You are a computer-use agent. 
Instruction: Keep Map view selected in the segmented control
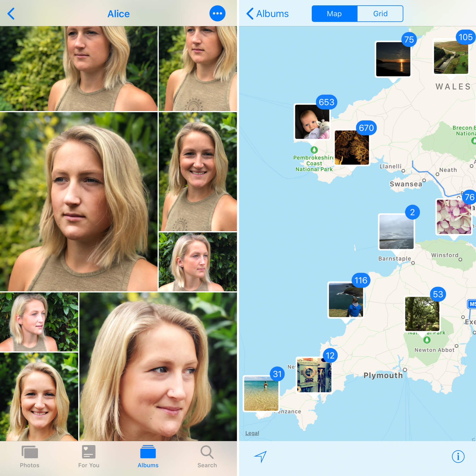pyautogui.click(x=334, y=13)
